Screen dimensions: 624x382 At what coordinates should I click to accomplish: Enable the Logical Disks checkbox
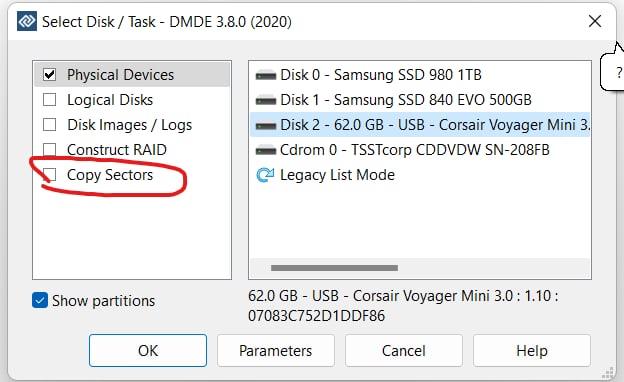(49, 99)
